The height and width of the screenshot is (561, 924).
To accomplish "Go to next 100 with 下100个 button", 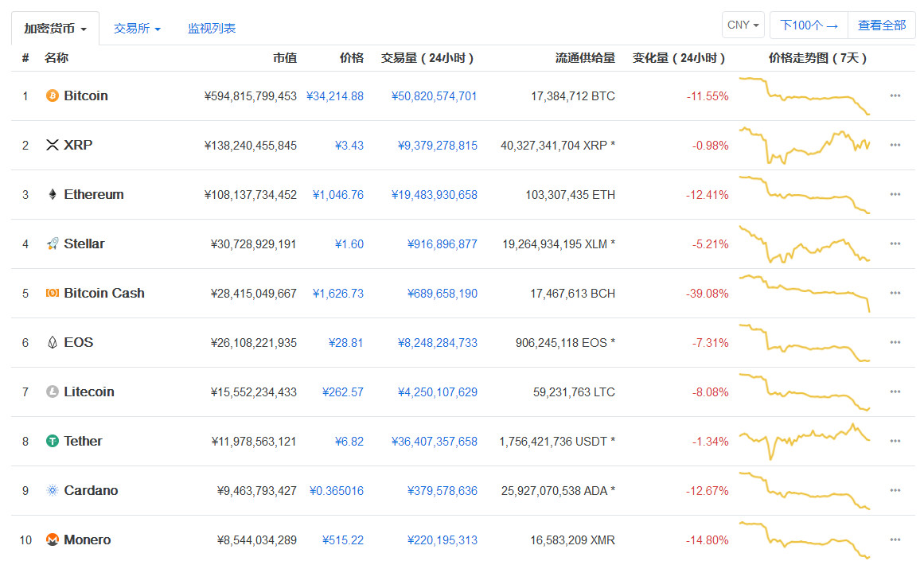I will tap(809, 25).
